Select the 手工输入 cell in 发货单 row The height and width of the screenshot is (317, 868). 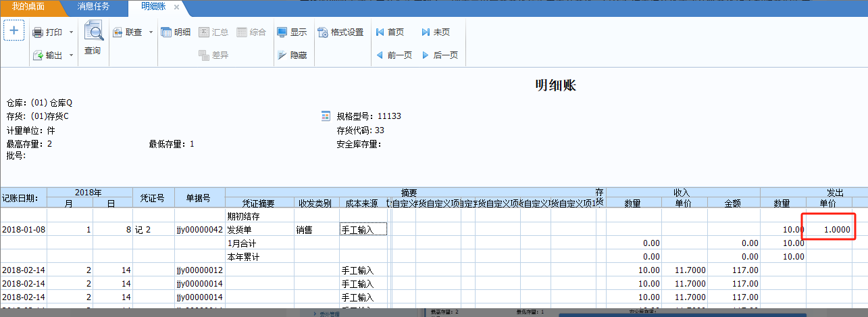(363, 229)
